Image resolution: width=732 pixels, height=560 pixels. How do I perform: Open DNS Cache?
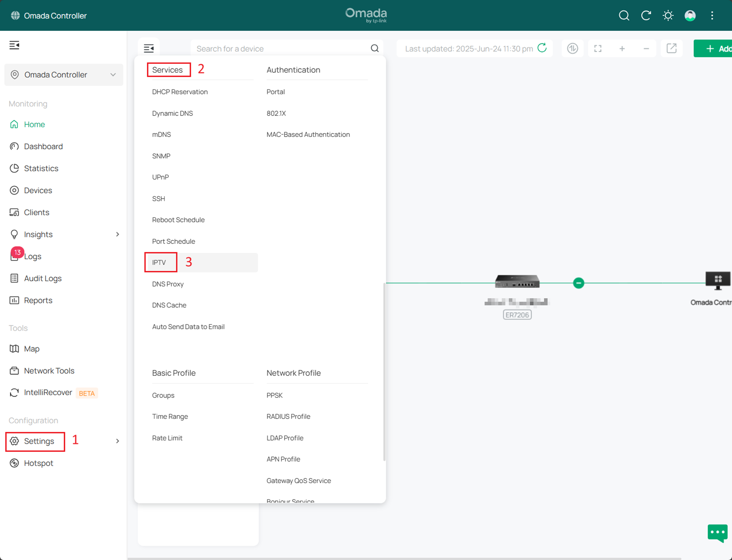pyautogui.click(x=169, y=305)
